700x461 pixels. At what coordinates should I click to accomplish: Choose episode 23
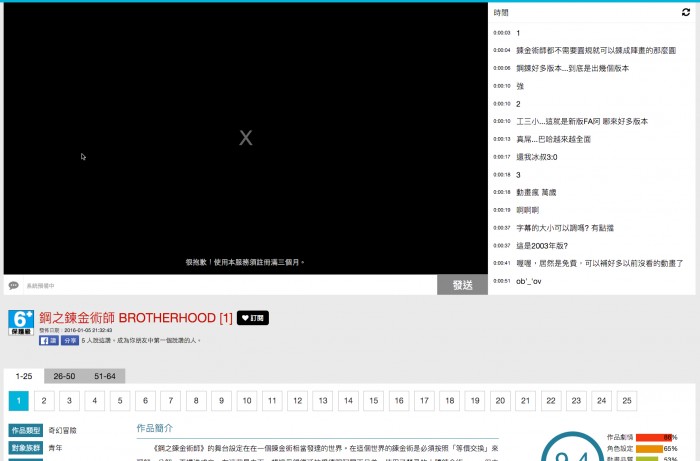[x=576, y=401]
